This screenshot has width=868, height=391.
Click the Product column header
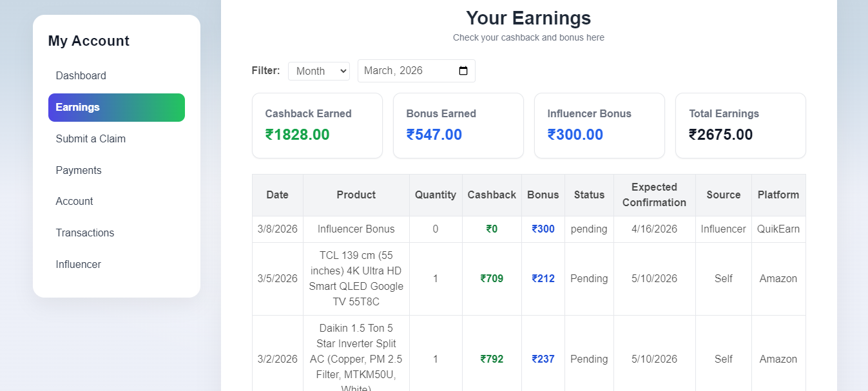point(356,195)
